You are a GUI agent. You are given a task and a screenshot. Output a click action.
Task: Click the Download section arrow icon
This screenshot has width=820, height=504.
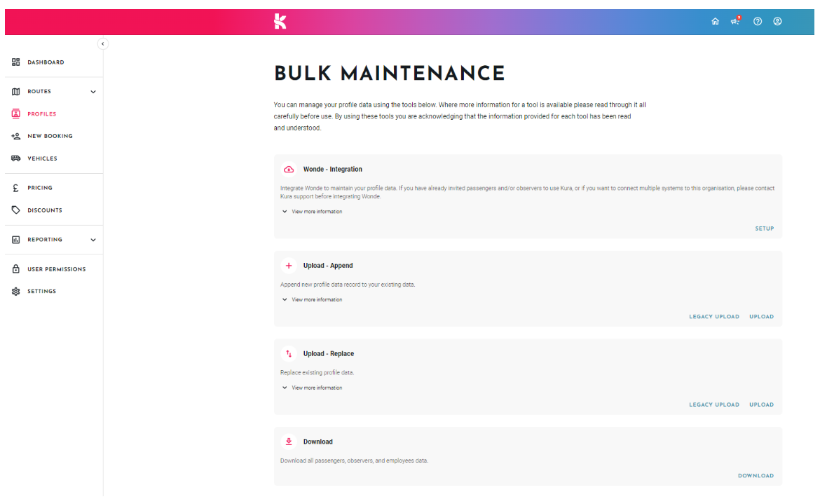pyautogui.click(x=289, y=442)
